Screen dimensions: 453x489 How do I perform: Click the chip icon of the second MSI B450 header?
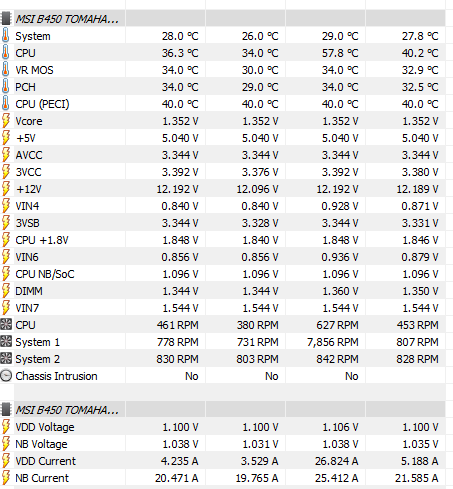click(6, 409)
